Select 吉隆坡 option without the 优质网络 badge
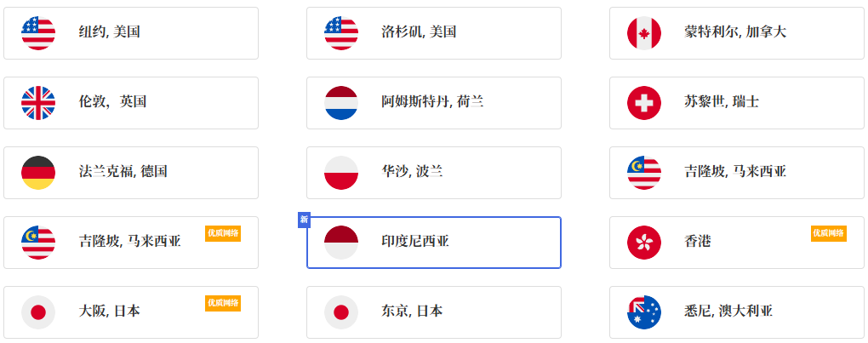868x343 pixels. click(735, 172)
